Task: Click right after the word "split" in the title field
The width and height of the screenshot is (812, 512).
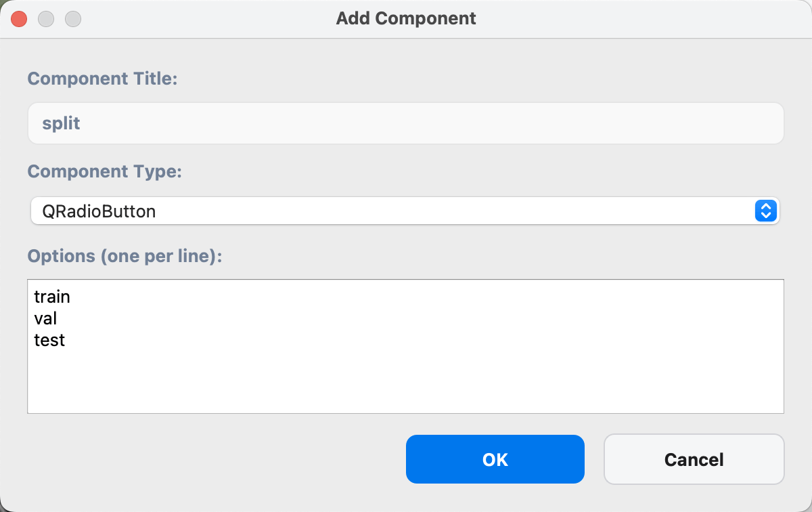Action: pyautogui.click(x=82, y=123)
